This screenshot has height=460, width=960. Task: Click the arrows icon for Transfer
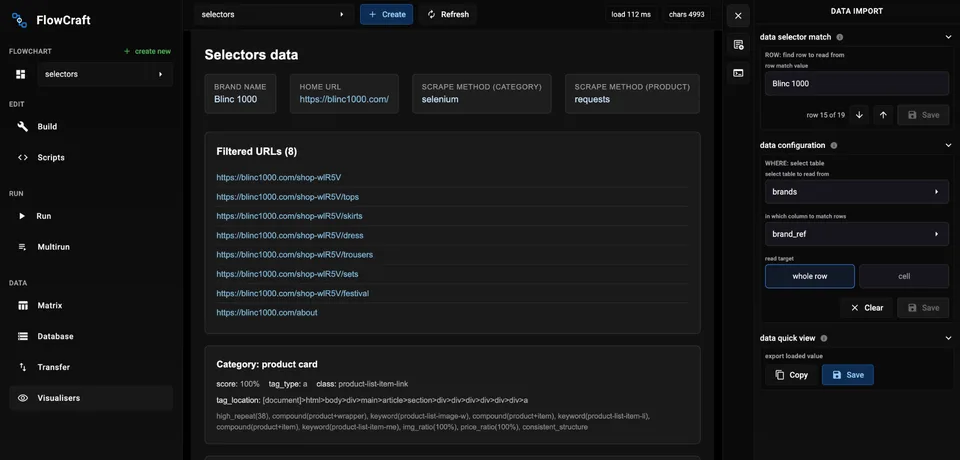point(23,367)
